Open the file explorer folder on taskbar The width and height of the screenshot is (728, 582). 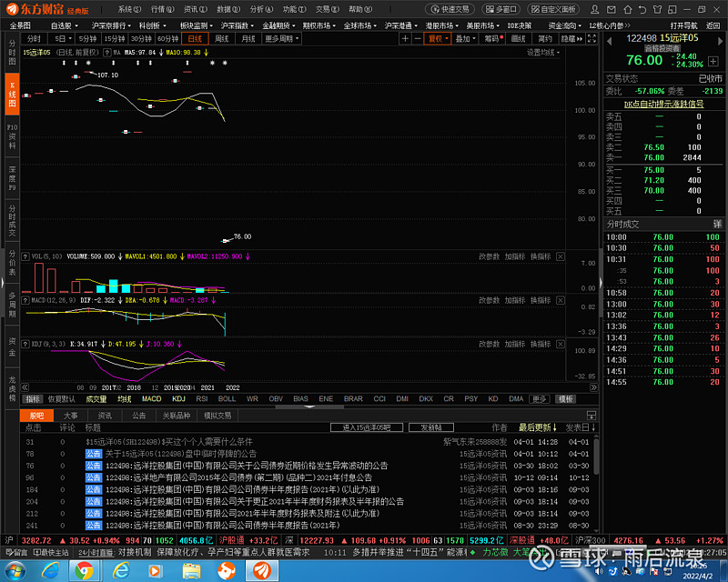tap(191, 570)
